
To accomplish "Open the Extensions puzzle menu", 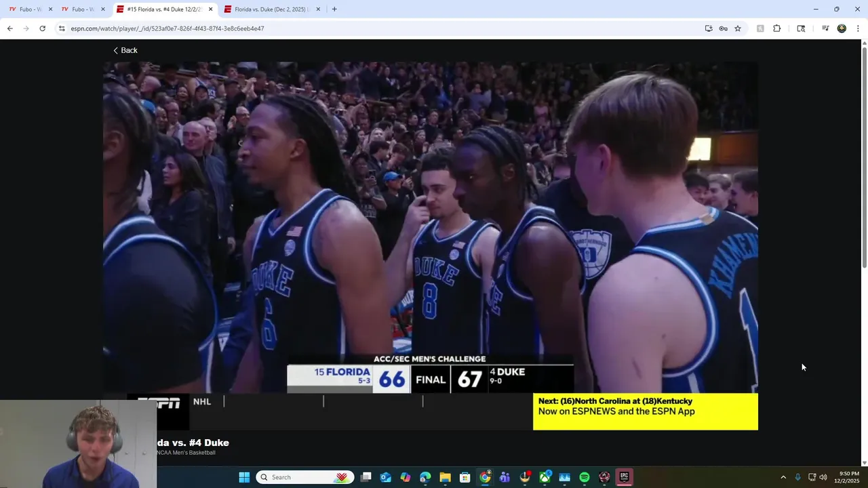I will coord(777,28).
